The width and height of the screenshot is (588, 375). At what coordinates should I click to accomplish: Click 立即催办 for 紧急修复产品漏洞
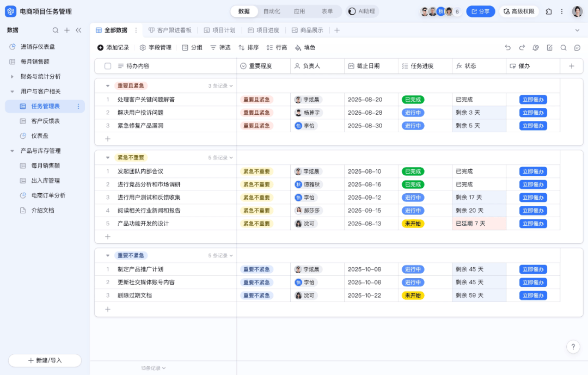click(x=532, y=125)
